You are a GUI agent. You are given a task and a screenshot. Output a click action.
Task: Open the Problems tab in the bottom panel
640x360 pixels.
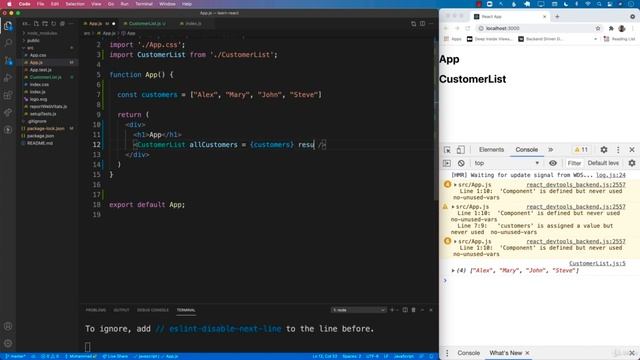point(96,310)
